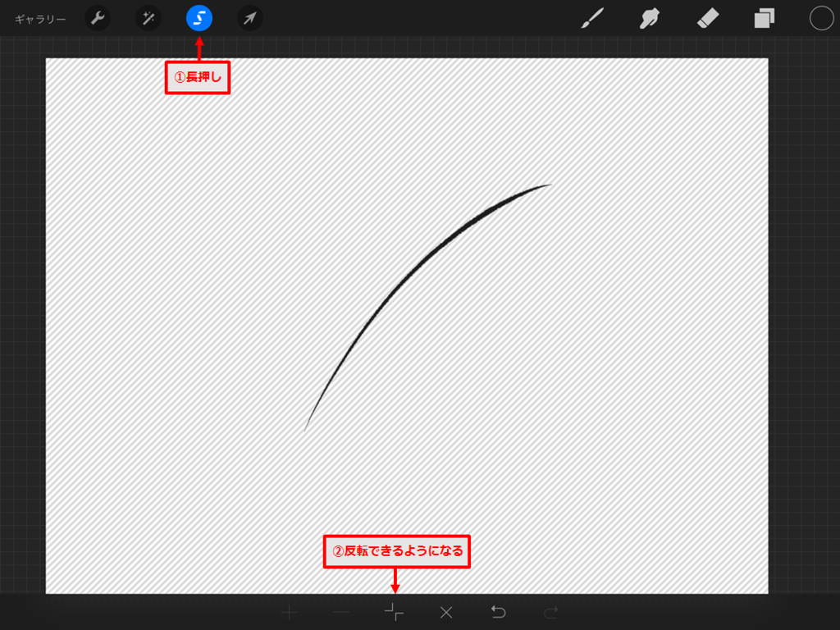Image resolution: width=840 pixels, height=630 pixels.
Task: Tap the remove-from-selection minus icon
Action: [341, 612]
